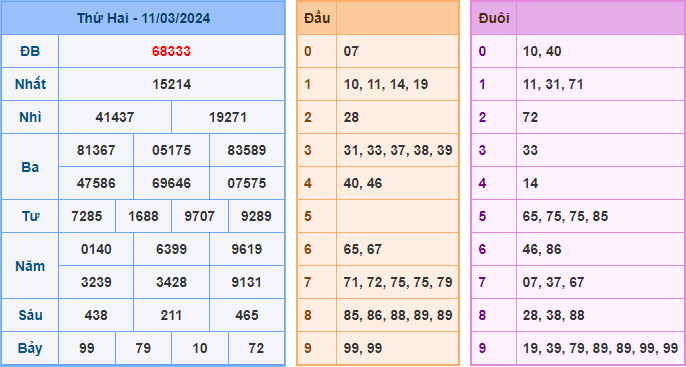Screen dimensions: 686x367
Task: Click the red special prize number 68333
Action: pos(171,52)
